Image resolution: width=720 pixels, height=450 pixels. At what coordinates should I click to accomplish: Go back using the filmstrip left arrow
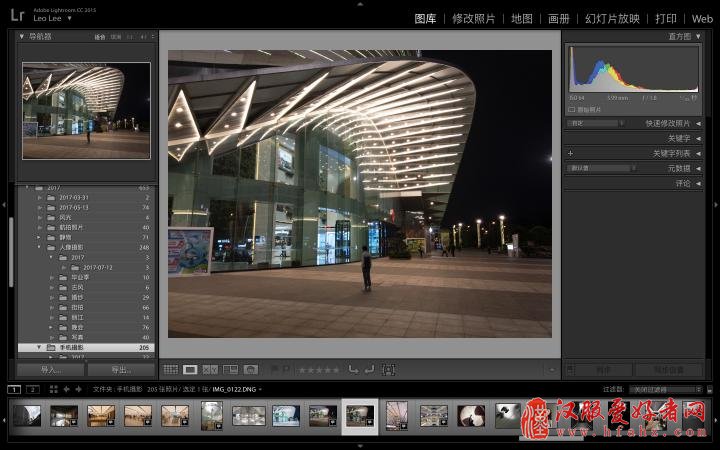66,389
